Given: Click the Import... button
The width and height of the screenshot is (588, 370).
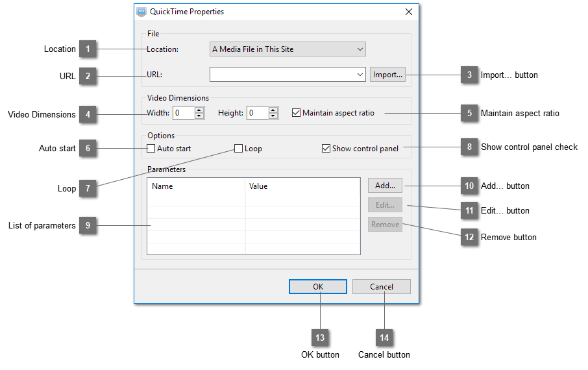Looking at the screenshot, I should tap(387, 74).
